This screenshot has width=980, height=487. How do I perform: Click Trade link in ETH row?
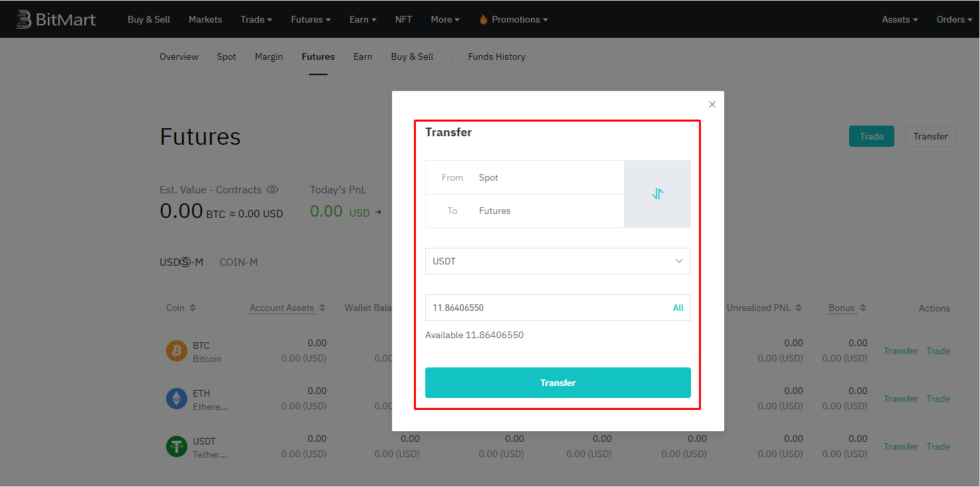point(938,399)
